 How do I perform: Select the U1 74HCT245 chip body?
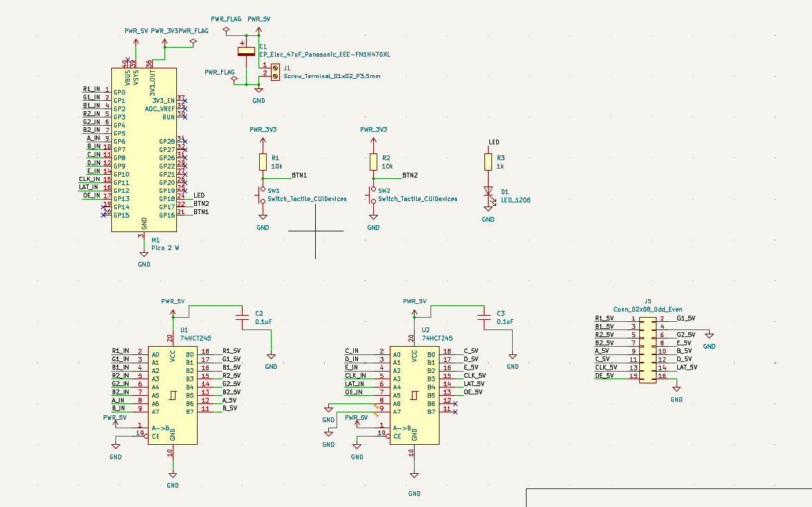173,396
